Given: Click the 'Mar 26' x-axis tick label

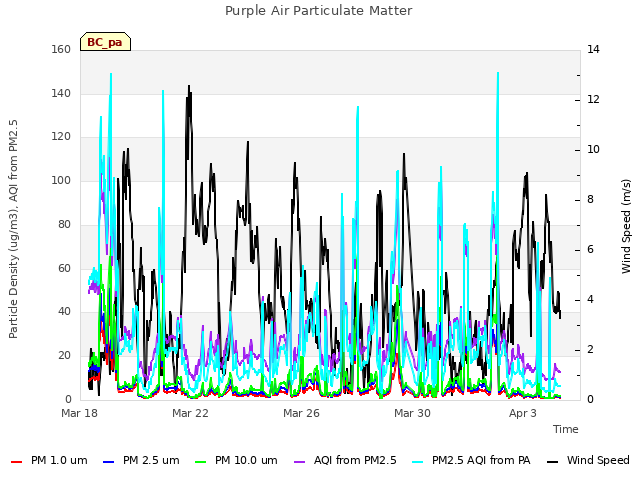Looking at the screenshot, I should click(301, 413).
